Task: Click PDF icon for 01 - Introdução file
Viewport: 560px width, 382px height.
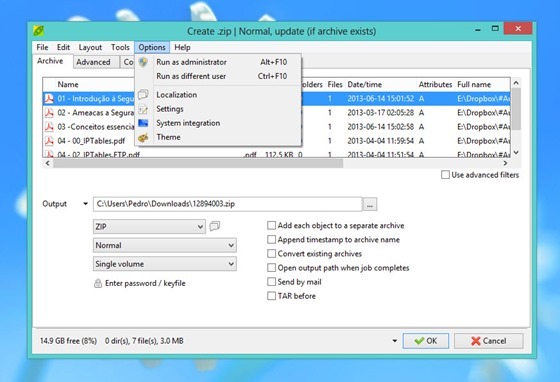Action: [49, 99]
